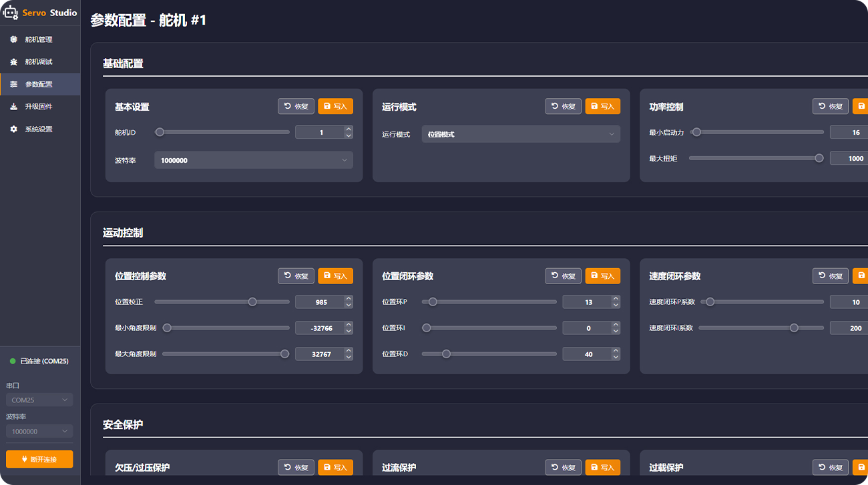
Task: Click 恢复 on the 基本设置 card
Action: click(296, 106)
